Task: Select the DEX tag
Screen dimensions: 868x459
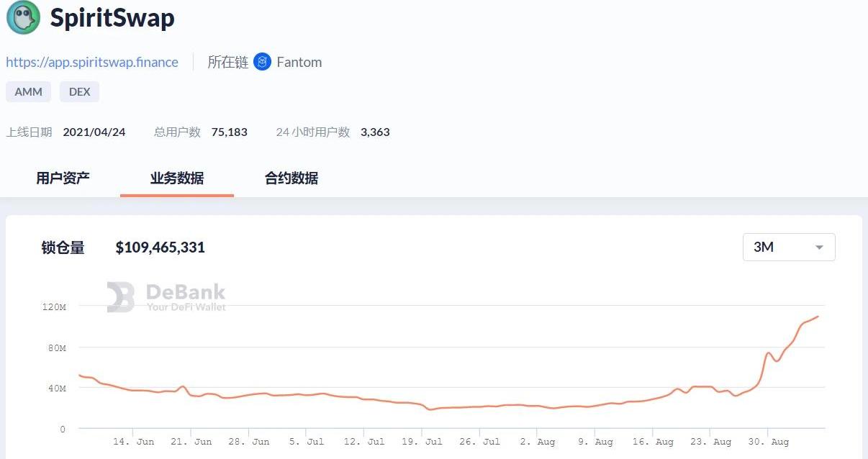Action: pos(79,92)
